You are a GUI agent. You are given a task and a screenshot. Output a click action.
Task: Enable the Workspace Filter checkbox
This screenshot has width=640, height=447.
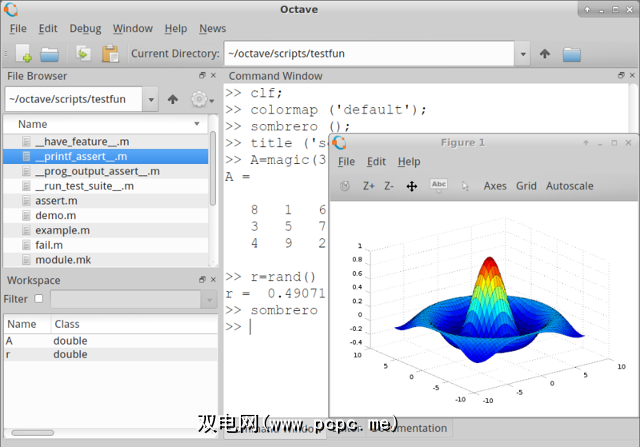point(39,299)
